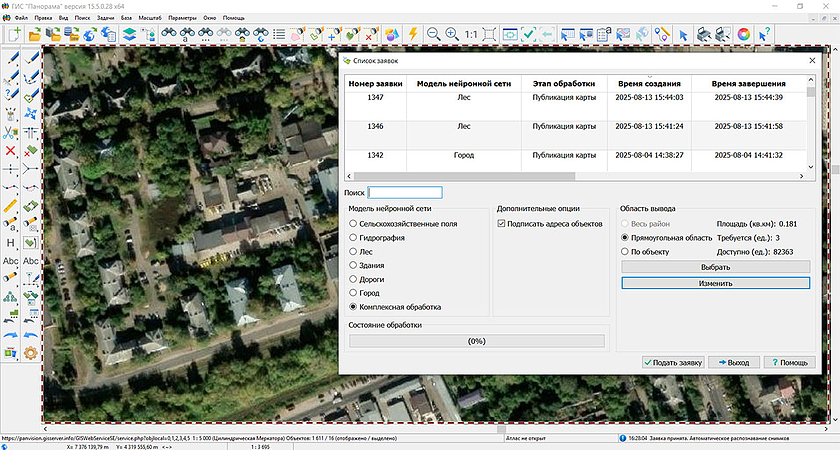Viewport: 840px width, 450px height.
Task: Open the Параметры menu
Action: 183,18
